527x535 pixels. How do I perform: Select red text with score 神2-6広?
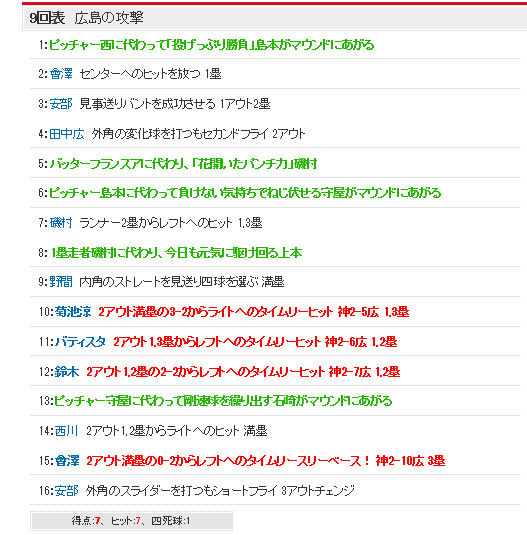[x=255, y=342]
